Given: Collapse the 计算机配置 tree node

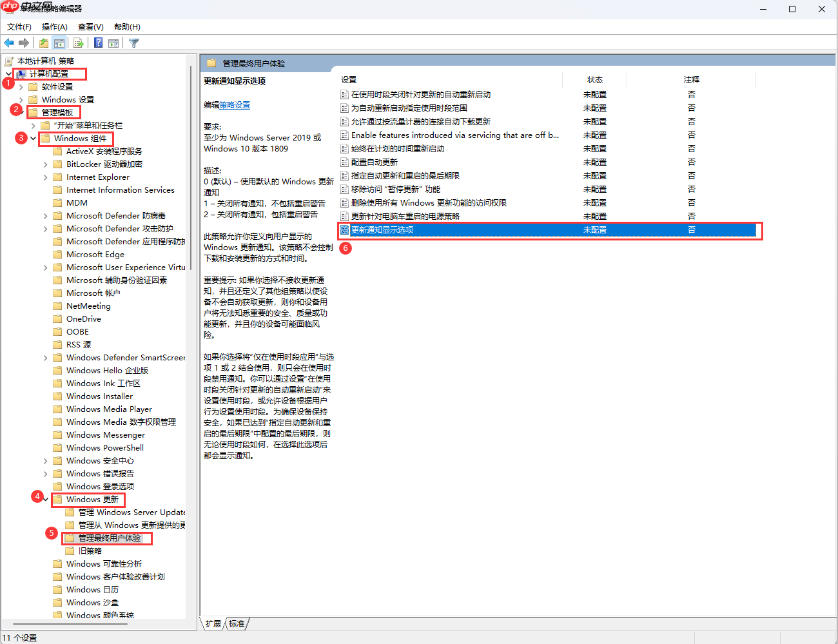Looking at the screenshot, I should (x=8, y=73).
